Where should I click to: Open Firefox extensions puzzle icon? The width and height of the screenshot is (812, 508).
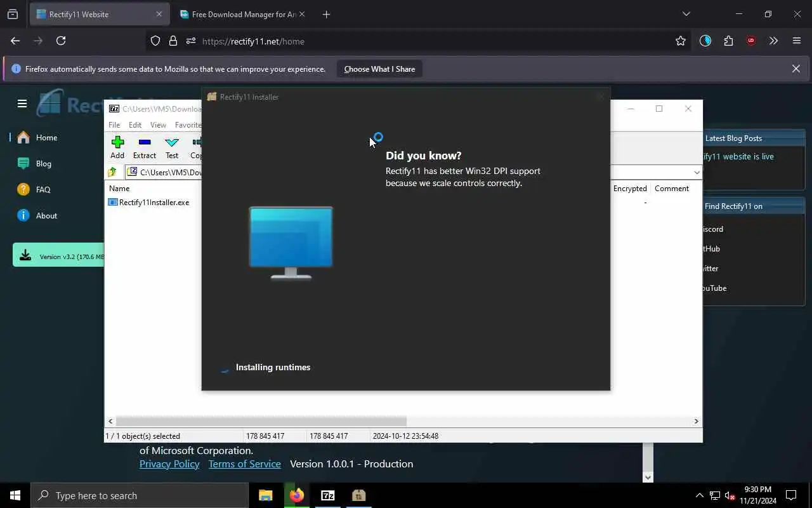(728, 41)
